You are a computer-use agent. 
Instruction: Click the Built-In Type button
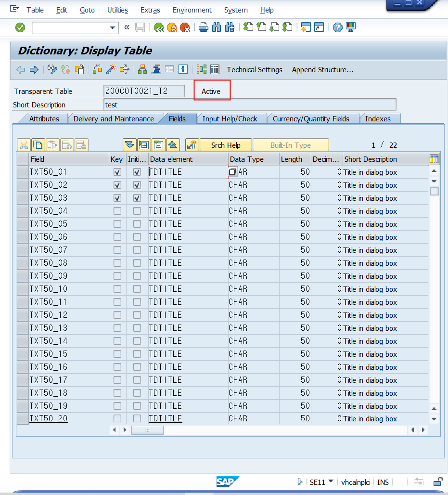pyautogui.click(x=291, y=145)
